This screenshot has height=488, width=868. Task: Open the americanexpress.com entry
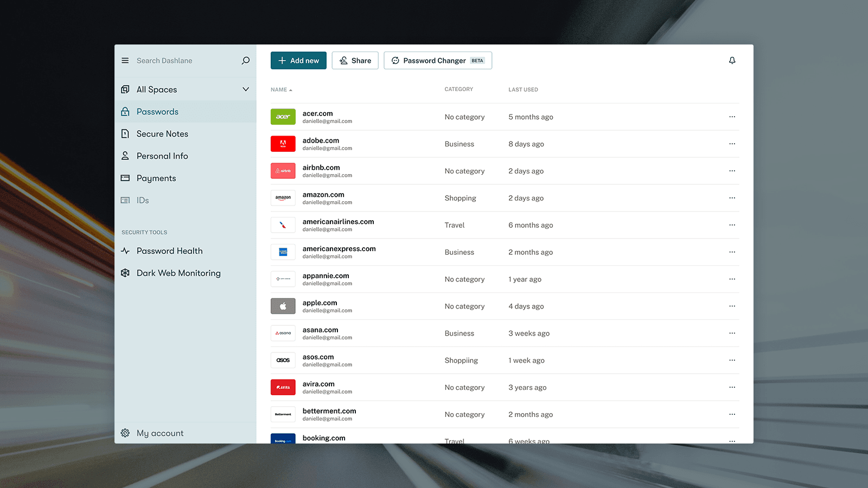pyautogui.click(x=505, y=252)
